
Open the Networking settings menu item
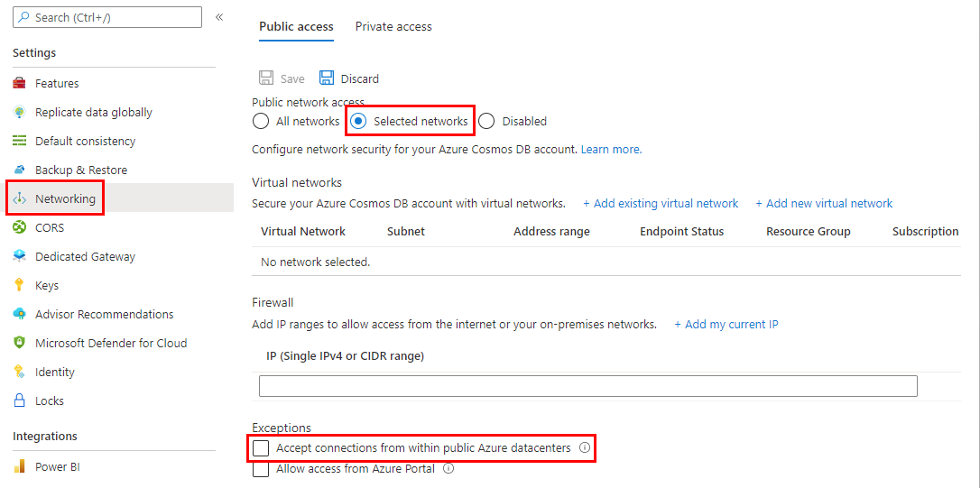coord(65,199)
